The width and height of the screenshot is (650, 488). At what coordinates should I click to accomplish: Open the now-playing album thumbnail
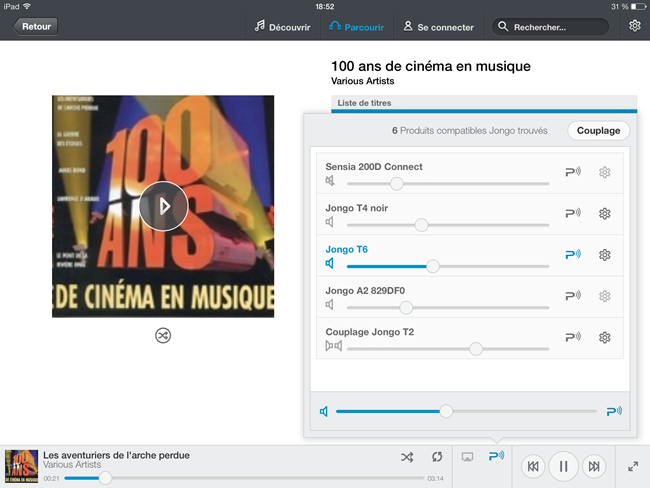(21, 466)
